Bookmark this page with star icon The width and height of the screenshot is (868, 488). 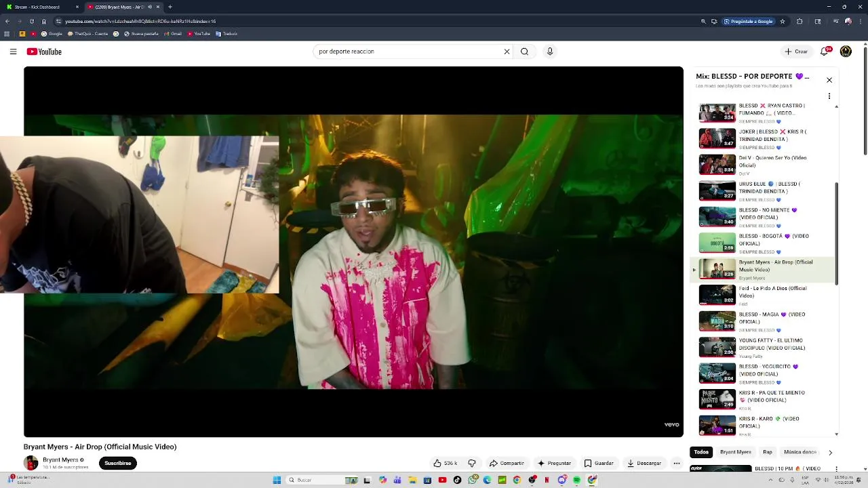click(x=783, y=21)
